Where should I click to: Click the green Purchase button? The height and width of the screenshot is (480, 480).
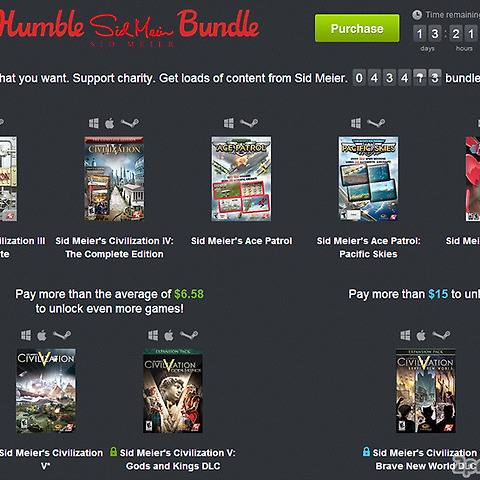[357, 28]
